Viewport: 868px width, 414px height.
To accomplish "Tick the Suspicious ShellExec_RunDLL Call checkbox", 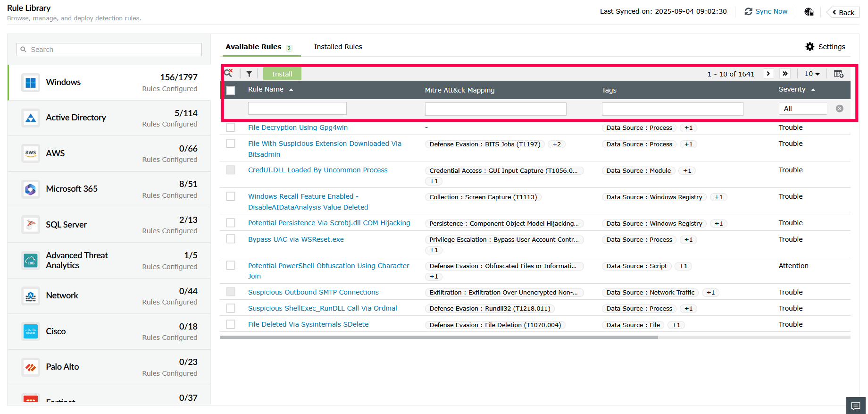I will [x=231, y=308].
